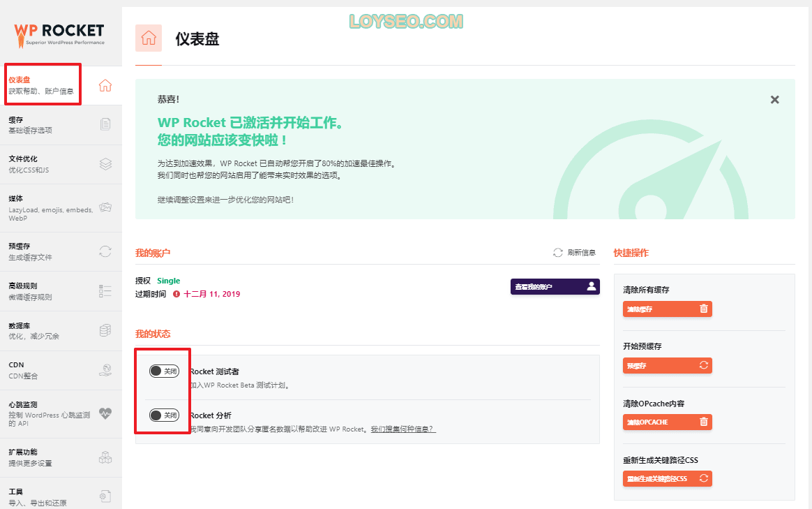Click the Rocket 测试者 label

click(x=214, y=371)
